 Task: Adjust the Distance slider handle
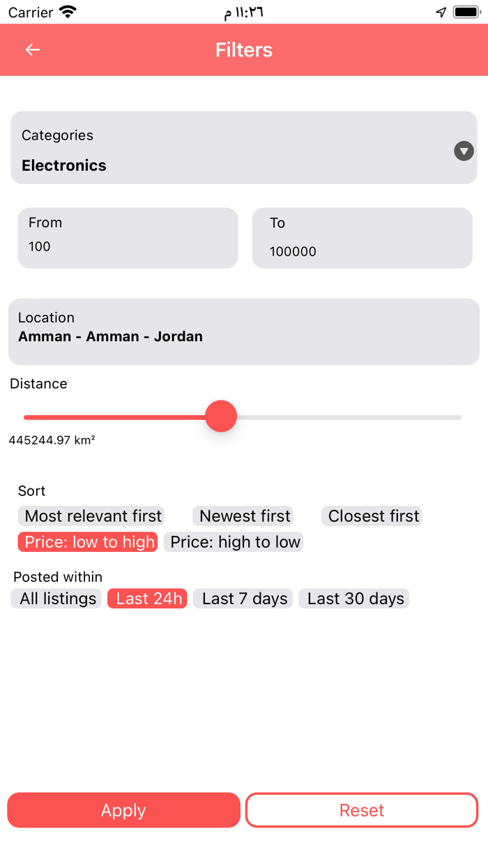220,416
